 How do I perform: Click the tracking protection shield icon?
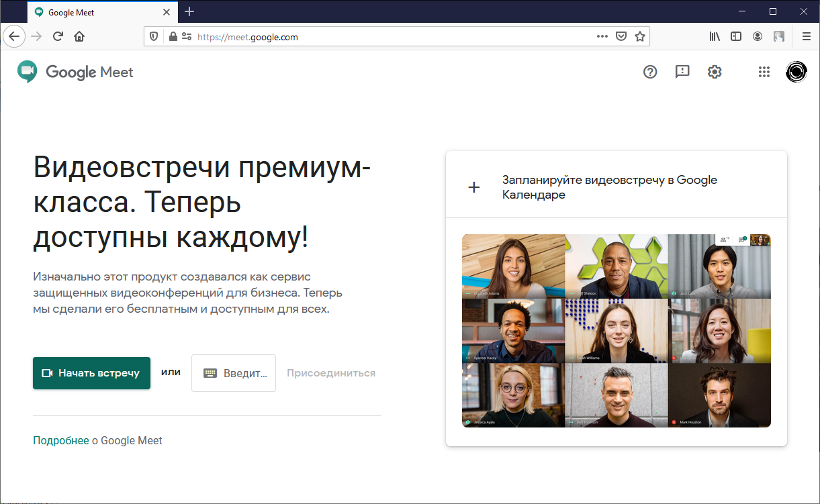click(154, 37)
